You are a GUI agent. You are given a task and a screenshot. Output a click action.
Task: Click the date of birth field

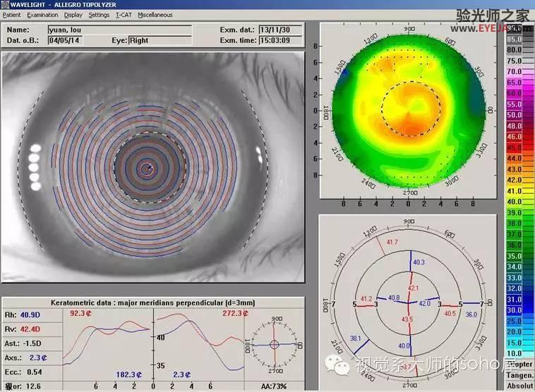pyautogui.click(x=65, y=40)
